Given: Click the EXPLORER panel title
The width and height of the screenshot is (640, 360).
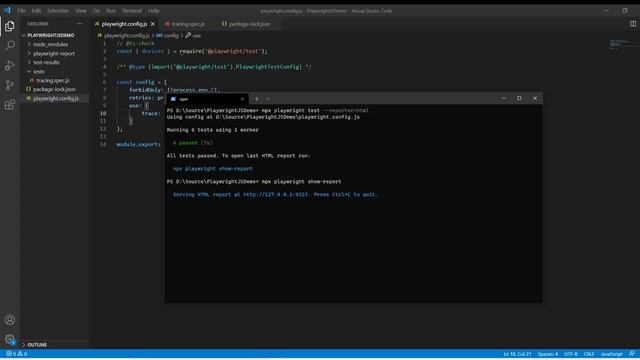Looking at the screenshot, I should pyautogui.click(x=38, y=24).
